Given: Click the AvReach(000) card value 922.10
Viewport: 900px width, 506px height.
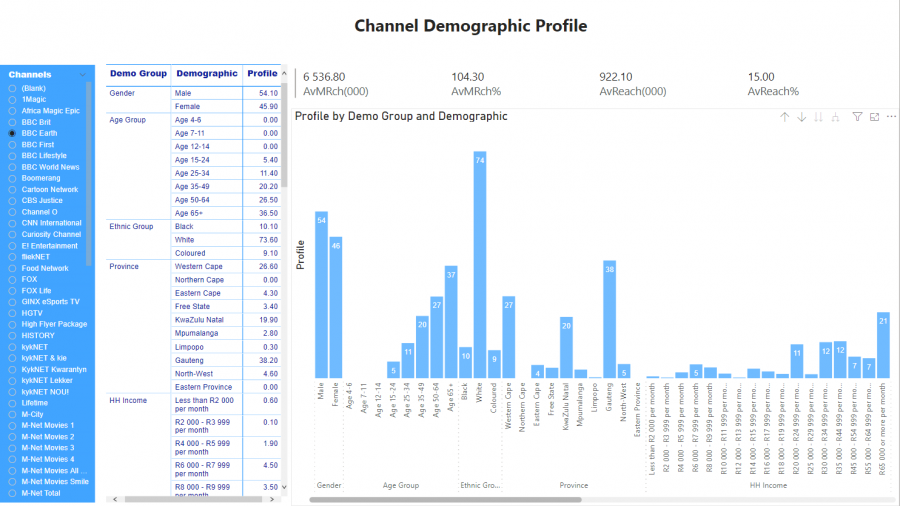Looking at the screenshot, I should (616, 77).
